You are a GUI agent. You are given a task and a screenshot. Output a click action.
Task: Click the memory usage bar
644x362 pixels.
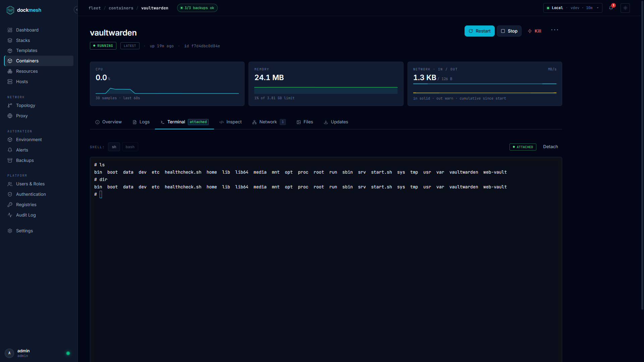click(x=326, y=90)
